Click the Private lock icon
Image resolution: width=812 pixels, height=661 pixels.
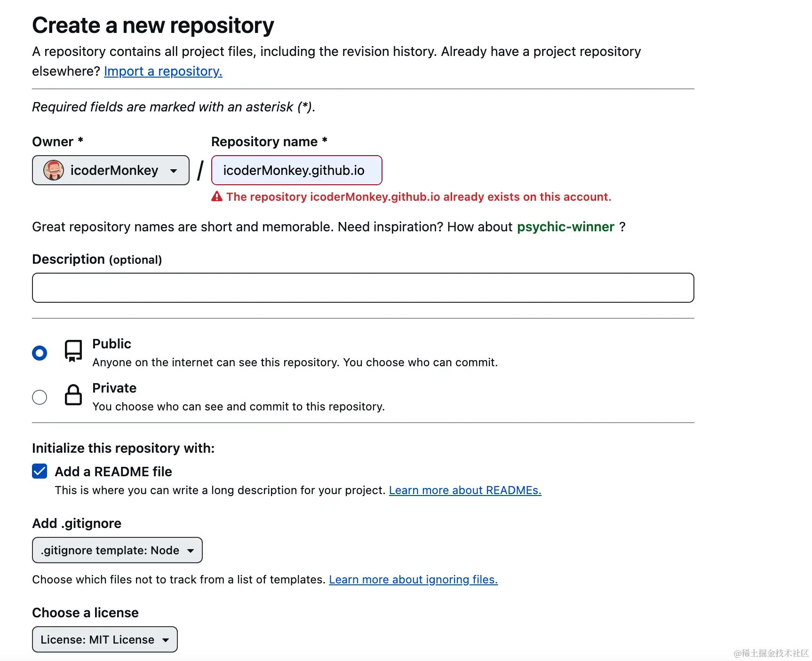pos(73,395)
